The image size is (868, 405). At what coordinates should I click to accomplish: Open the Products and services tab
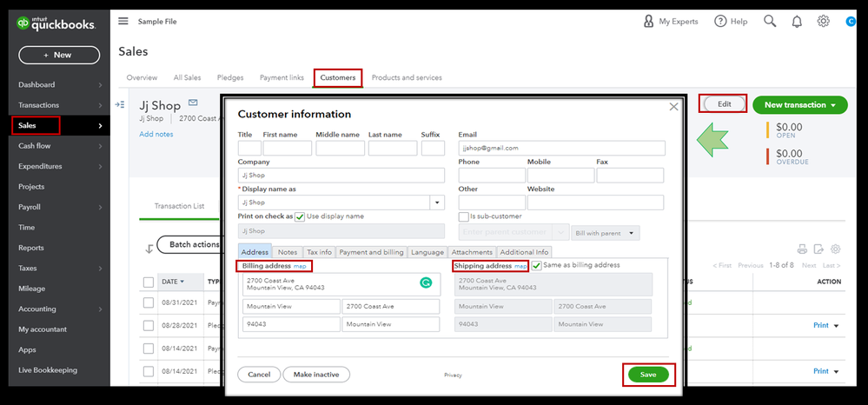click(407, 77)
